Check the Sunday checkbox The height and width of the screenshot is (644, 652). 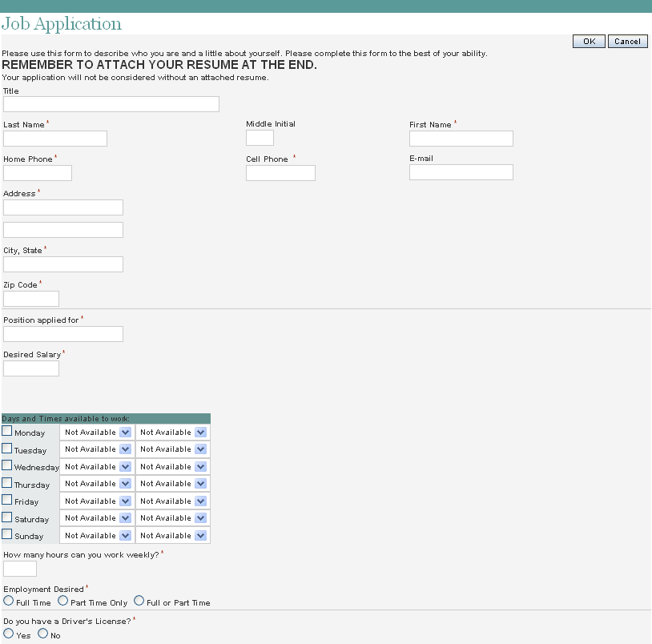pos(6,533)
